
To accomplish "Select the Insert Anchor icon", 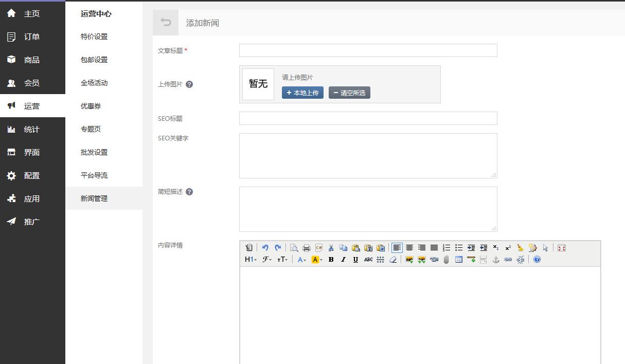I will click(495, 260).
